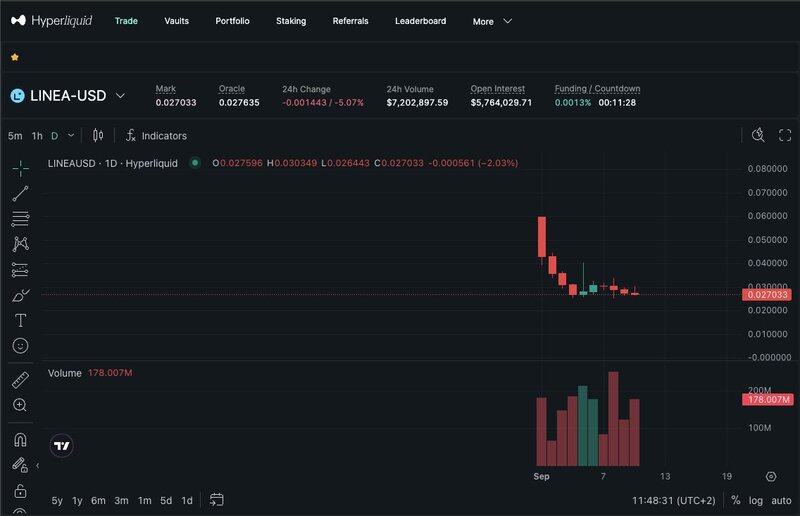The height and width of the screenshot is (516, 800).
Task: Select the Text annotation tool
Action: [20, 321]
